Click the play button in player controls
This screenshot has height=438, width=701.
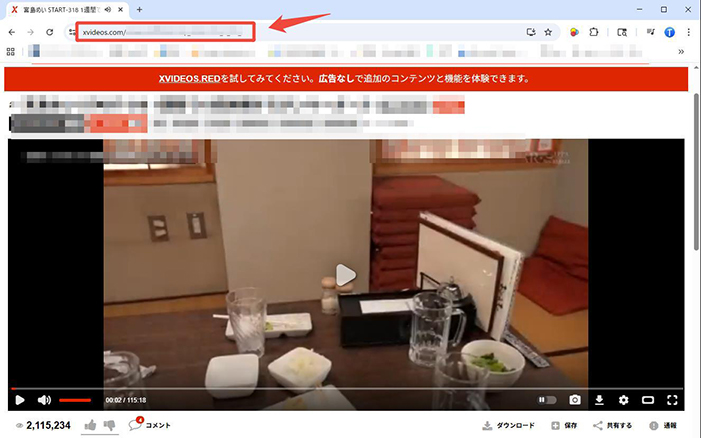20,400
